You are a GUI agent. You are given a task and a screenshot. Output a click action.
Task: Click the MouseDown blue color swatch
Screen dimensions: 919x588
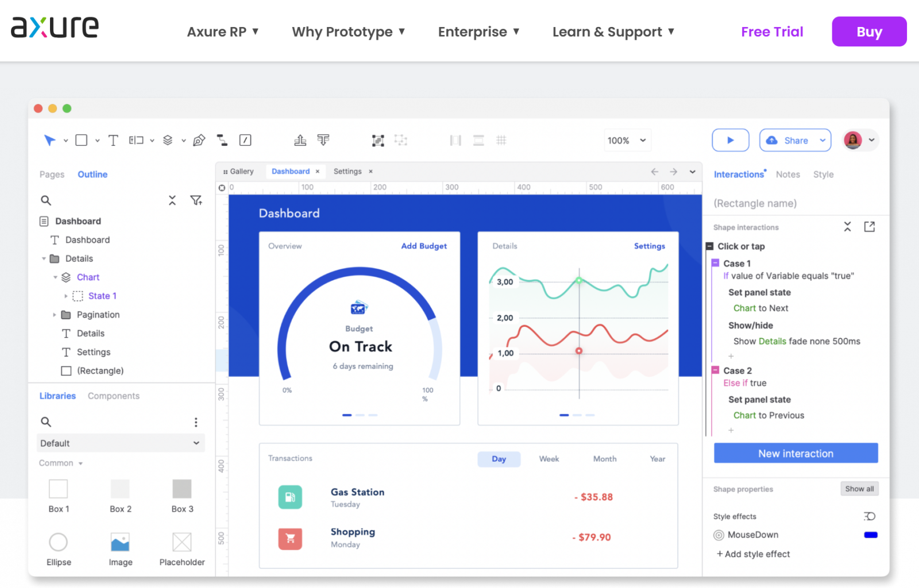(871, 535)
